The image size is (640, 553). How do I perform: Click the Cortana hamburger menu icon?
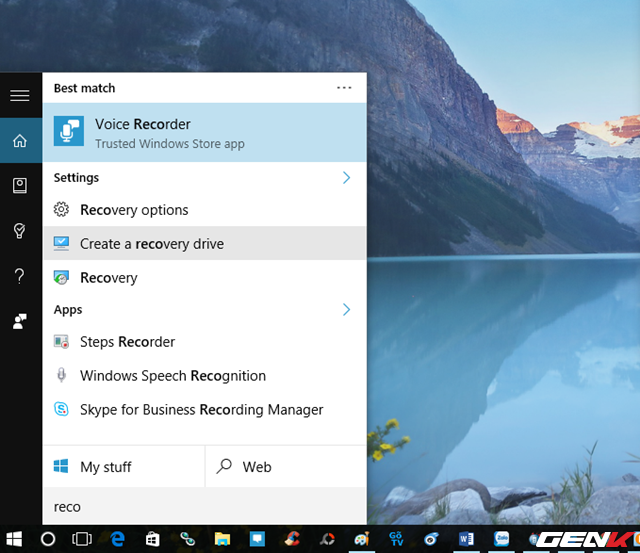tap(19, 96)
